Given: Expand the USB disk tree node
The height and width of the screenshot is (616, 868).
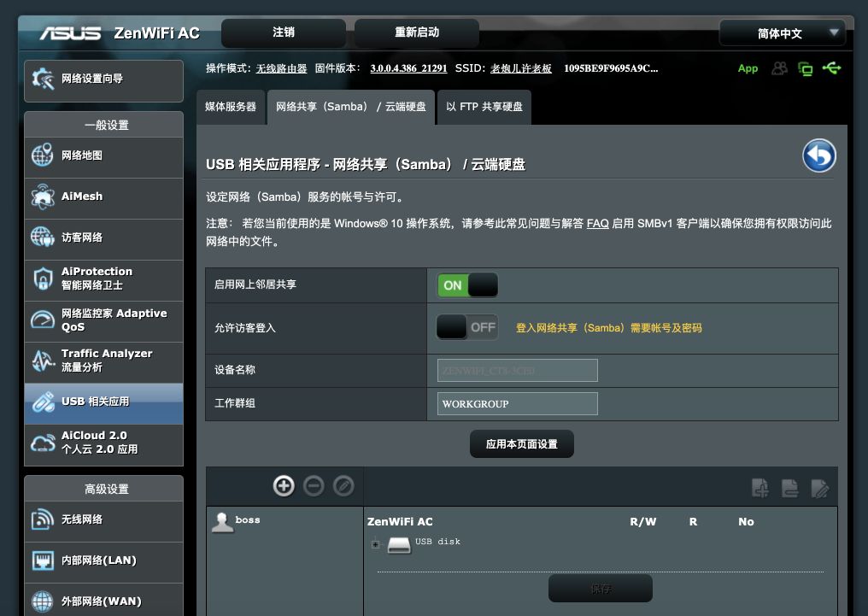Looking at the screenshot, I should tap(375, 544).
